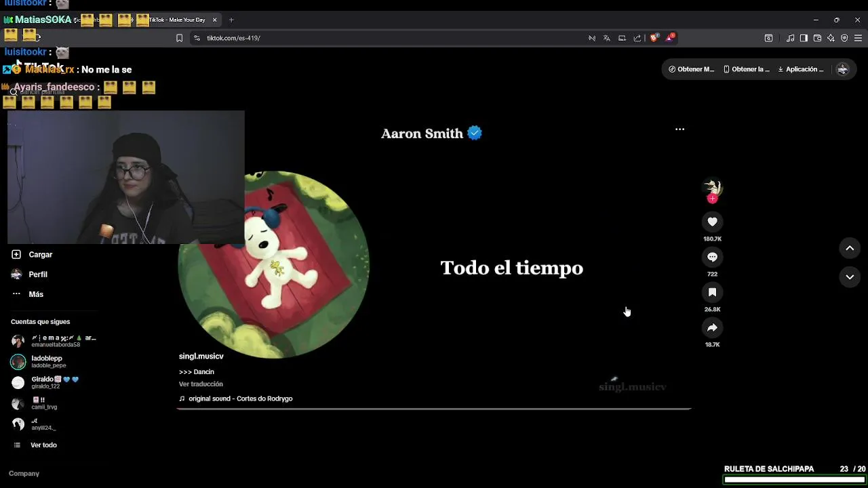Restore down the browser window
Screen dimensions: 868x488
(x=837, y=20)
